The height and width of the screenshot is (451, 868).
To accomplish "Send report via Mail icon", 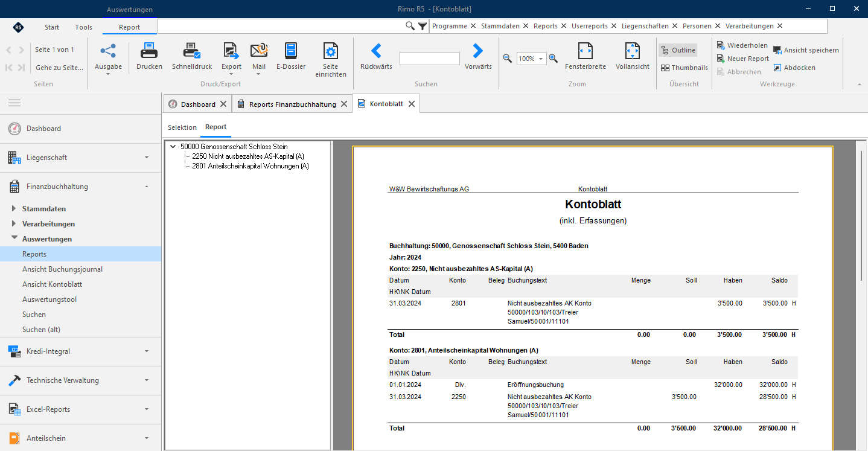I will [259, 51].
